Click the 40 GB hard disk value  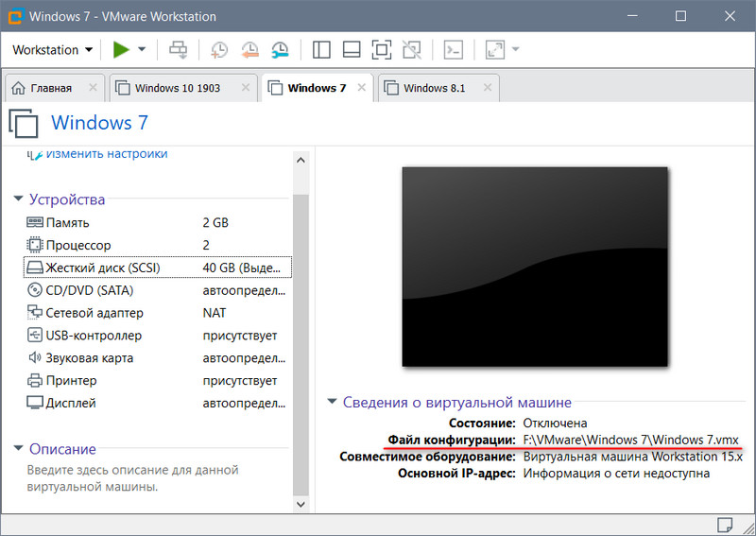[x=242, y=268]
